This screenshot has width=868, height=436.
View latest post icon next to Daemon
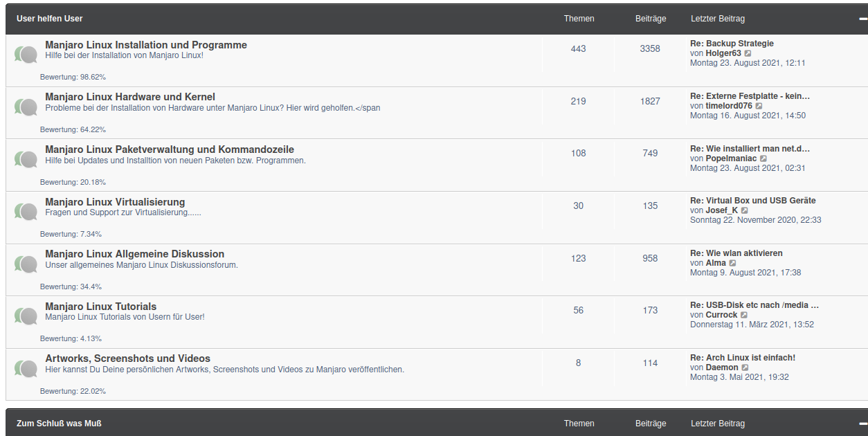click(x=745, y=367)
